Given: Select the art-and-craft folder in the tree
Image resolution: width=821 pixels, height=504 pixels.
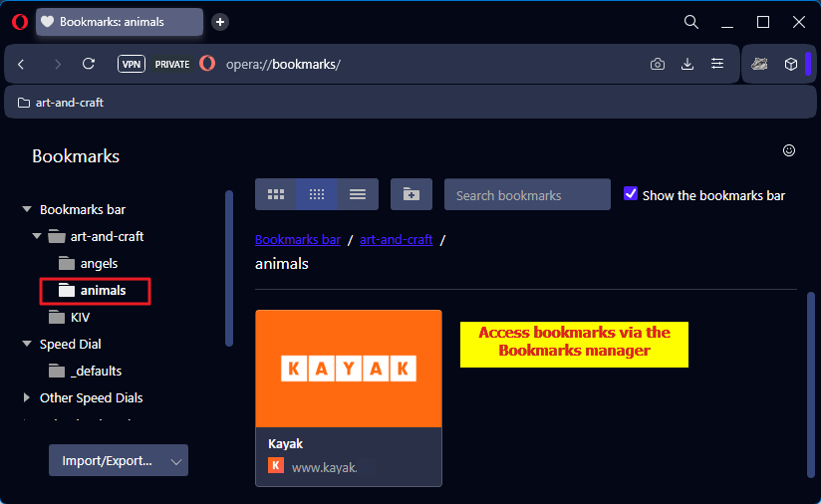Looking at the screenshot, I should (96, 236).
